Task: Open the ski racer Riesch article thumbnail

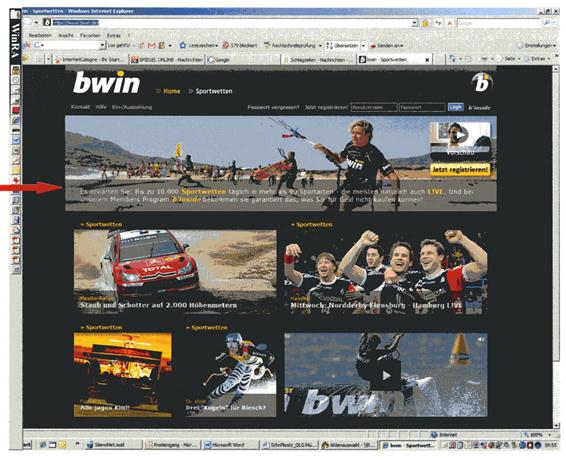Action: pos(231,375)
